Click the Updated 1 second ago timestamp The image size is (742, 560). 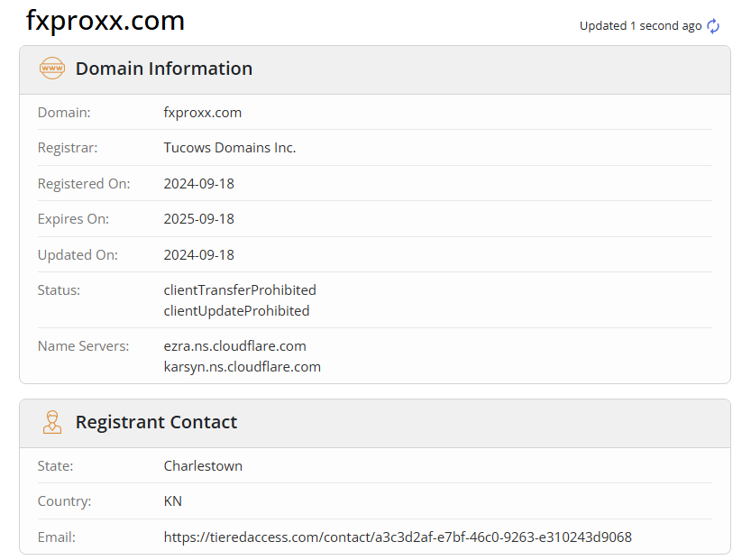point(642,26)
